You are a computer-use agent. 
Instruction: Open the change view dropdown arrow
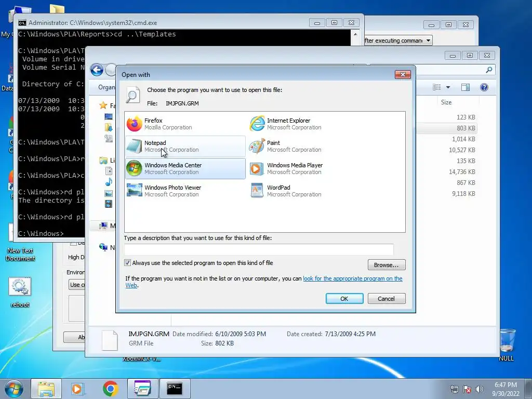pyautogui.click(x=448, y=87)
